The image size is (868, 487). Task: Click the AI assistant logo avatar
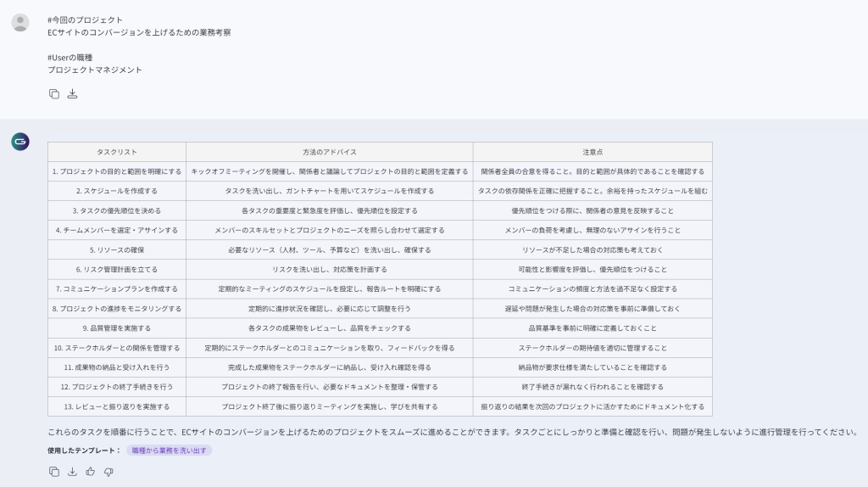(x=20, y=142)
